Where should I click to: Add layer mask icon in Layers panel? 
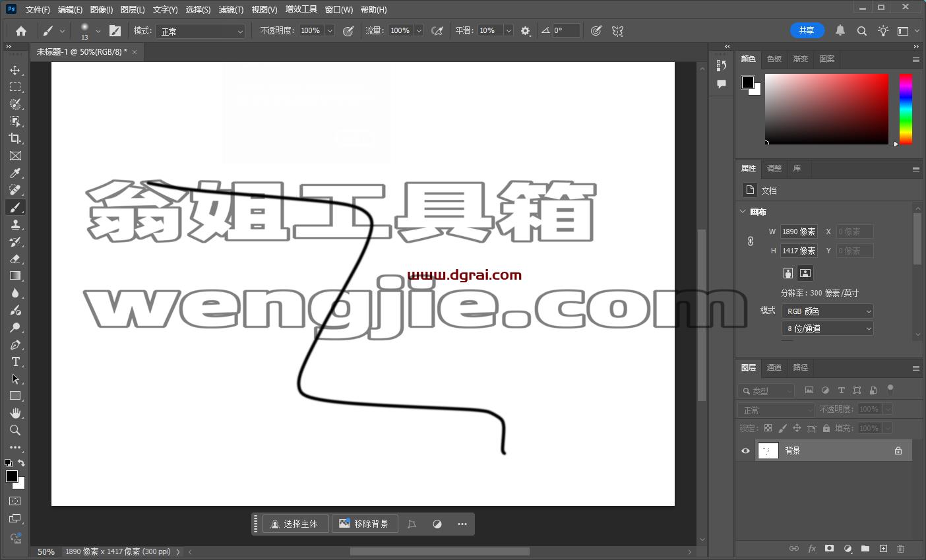click(x=830, y=548)
